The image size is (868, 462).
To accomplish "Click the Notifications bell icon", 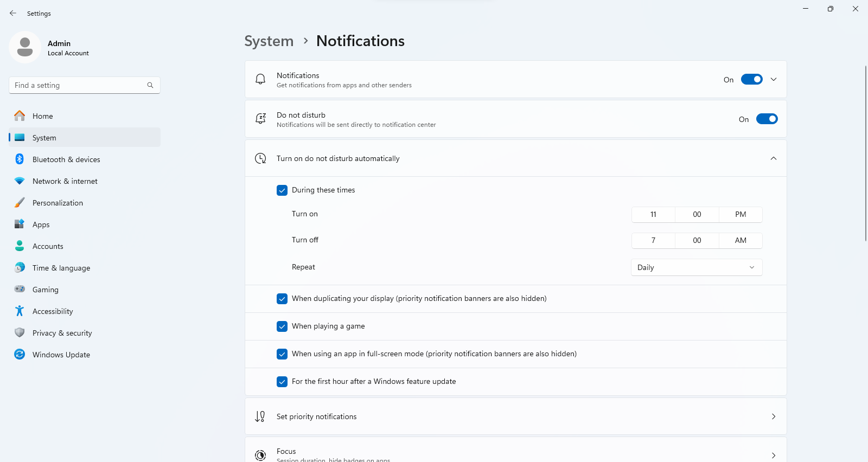I will 260,79.
